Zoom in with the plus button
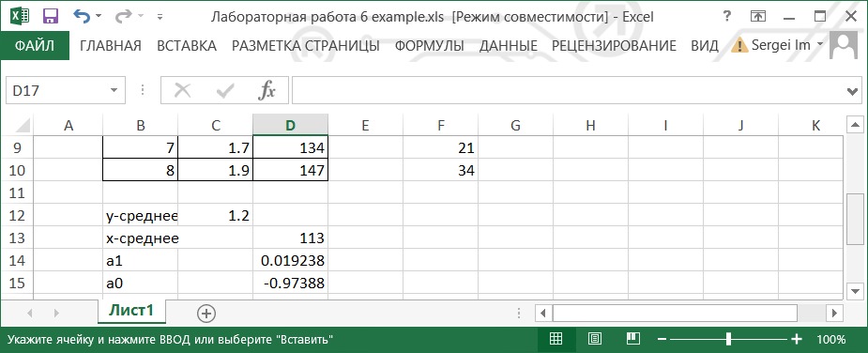This screenshot has width=868, height=353. pyautogui.click(x=796, y=339)
